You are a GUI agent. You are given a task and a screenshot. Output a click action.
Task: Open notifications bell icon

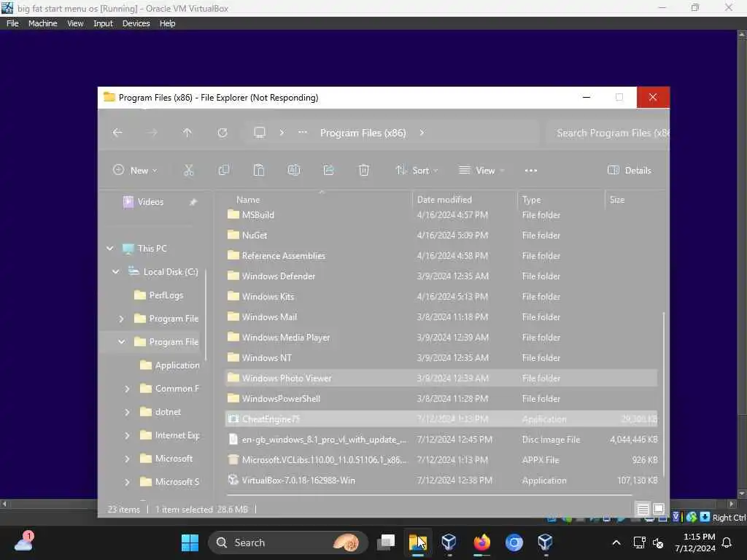click(x=727, y=542)
